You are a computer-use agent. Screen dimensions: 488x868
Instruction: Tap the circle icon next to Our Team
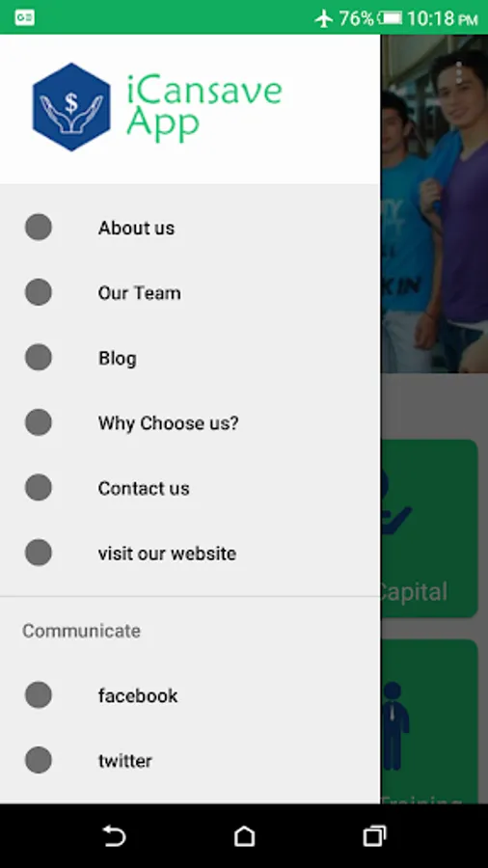click(x=39, y=292)
